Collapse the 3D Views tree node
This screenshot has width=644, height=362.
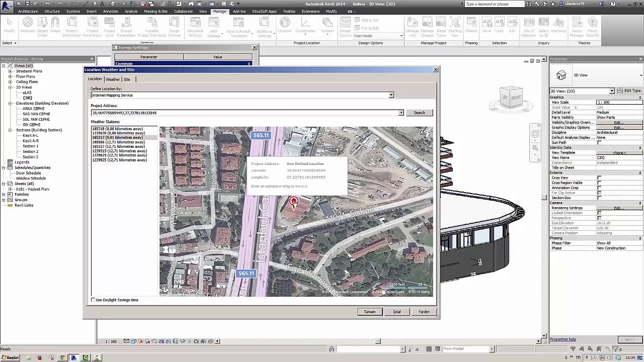coord(10,87)
